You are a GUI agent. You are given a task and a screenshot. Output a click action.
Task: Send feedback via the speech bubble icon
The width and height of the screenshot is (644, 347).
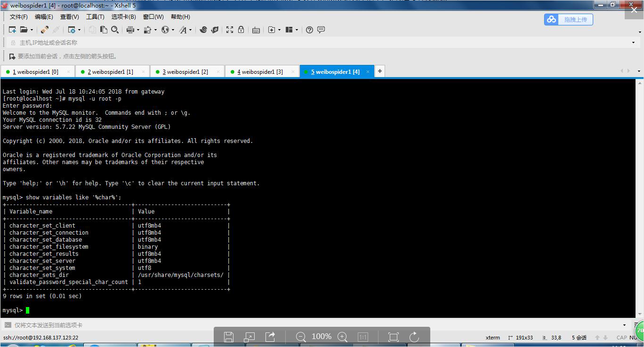(321, 30)
